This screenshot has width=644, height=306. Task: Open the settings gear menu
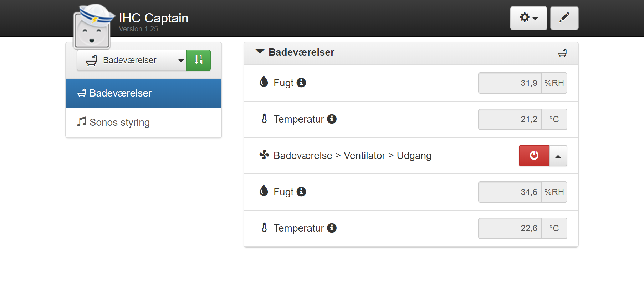pyautogui.click(x=528, y=18)
